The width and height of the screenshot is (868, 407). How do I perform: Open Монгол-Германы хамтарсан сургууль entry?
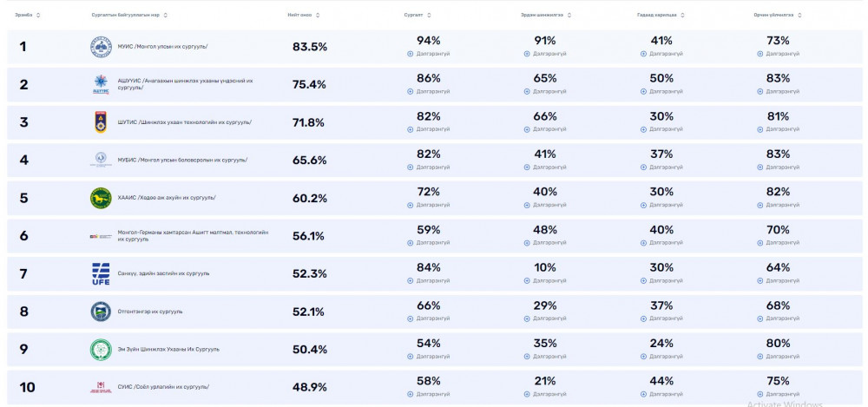pos(194,236)
